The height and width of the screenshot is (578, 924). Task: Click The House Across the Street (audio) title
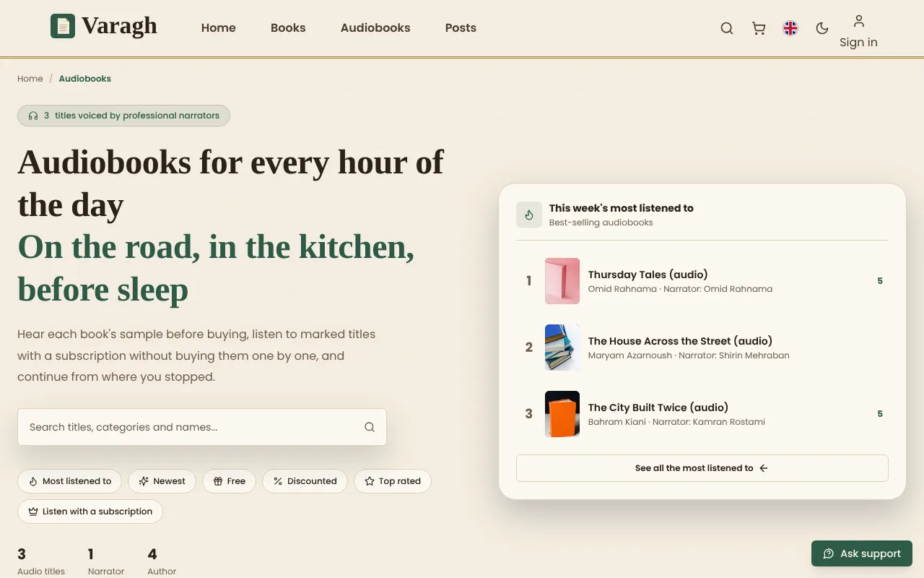(680, 341)
